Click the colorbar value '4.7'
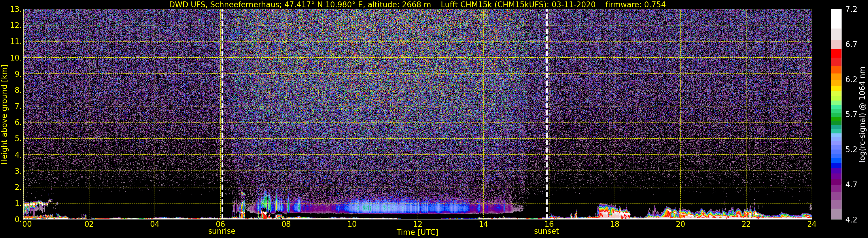The height and width of the screenshot is (238, 868). [851, 184]
